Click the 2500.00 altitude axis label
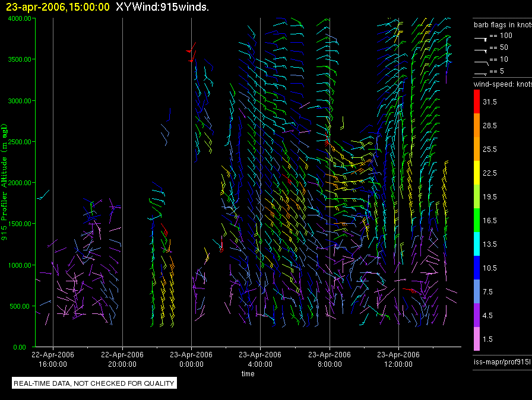The width and height of the screenshot is (532, 400). tap(20, 142)
